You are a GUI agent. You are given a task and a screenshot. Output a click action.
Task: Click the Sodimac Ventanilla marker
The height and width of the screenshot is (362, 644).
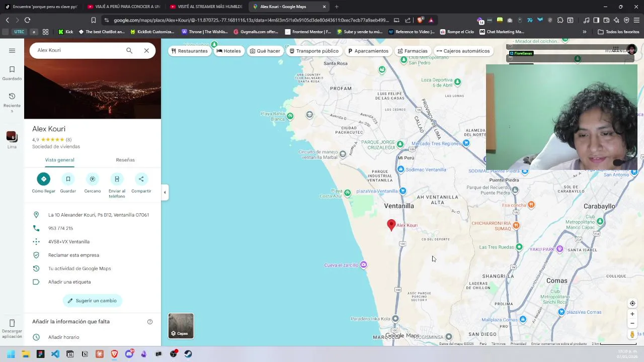pos(400,169)
